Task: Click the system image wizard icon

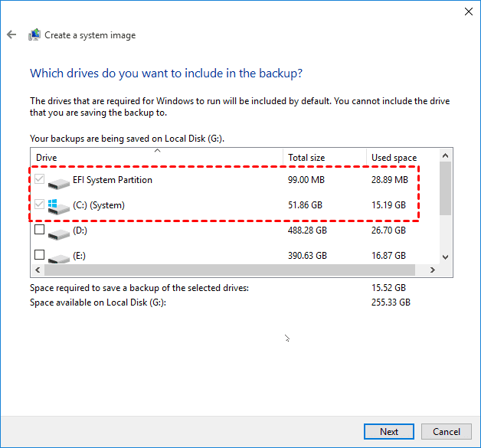Action: click(x=34, y=35)
